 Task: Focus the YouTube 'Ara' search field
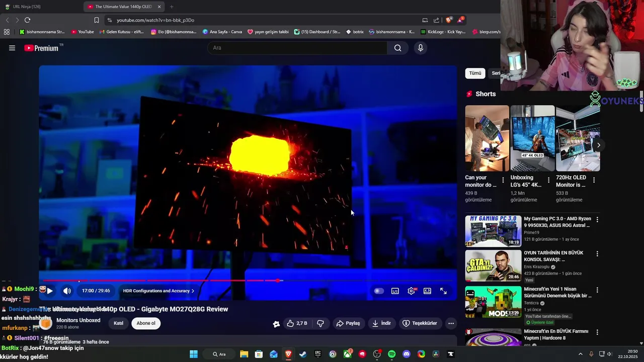pos(297,48)
